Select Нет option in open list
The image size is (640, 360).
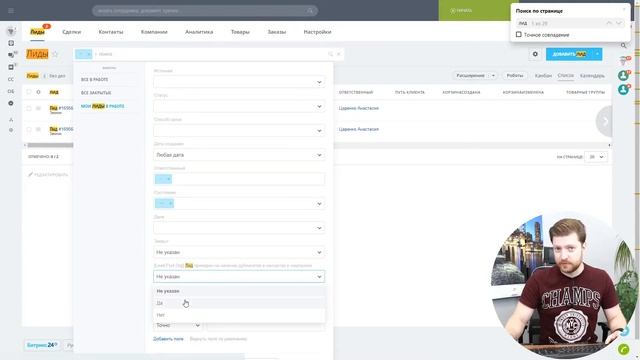coord(239,315)
